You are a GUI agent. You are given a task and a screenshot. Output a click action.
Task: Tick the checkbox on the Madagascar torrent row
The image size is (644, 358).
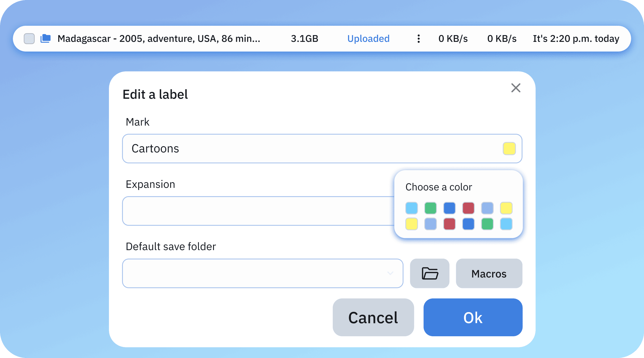point(29,39)
